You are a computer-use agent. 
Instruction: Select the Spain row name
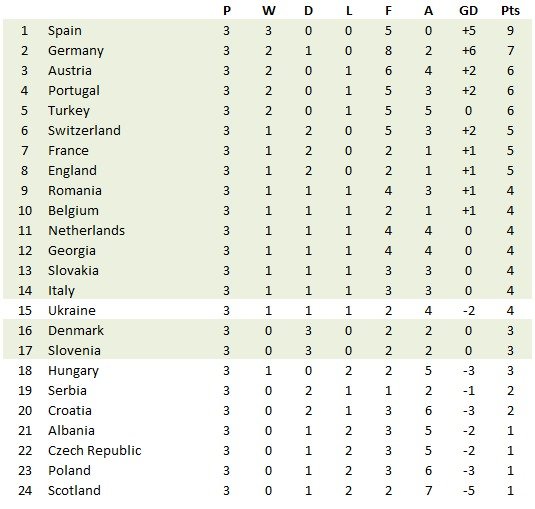64,31
